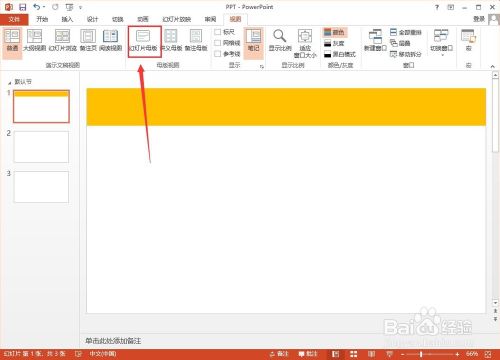Screen dimensions: 500x360
Task: Click the 66% zoom level button
Action: pos(472,354)
